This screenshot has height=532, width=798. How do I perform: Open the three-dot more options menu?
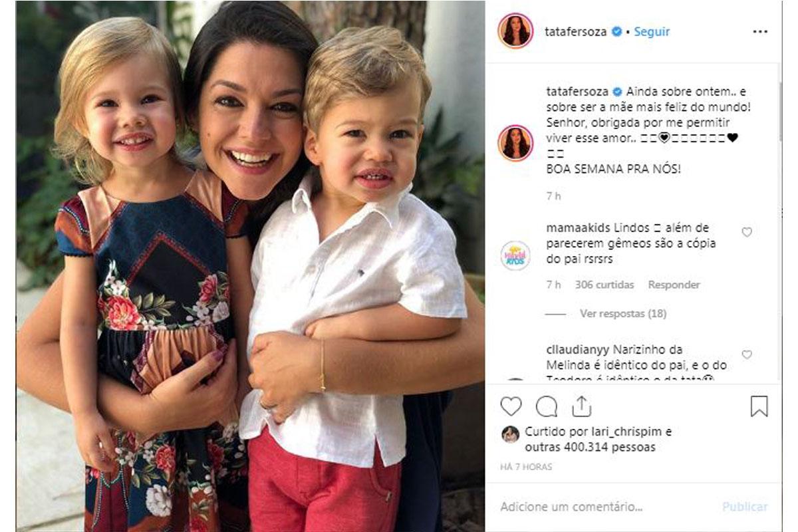click(760, 31)
